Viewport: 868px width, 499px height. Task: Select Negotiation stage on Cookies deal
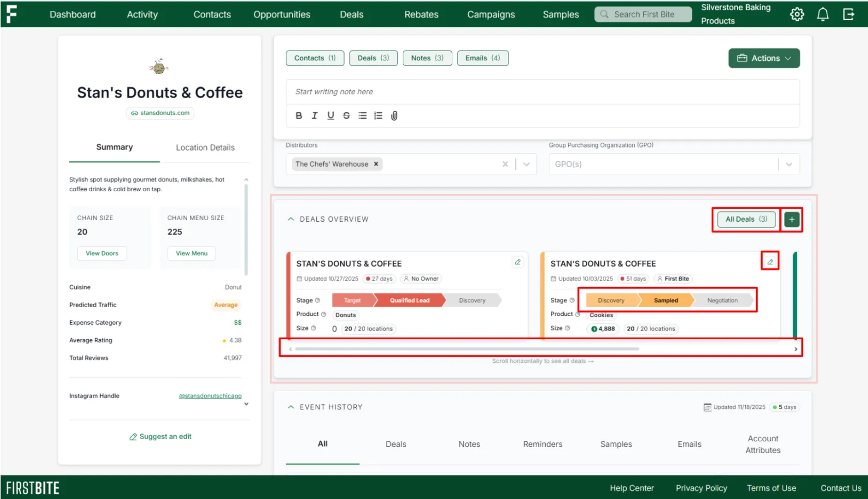[x=723, y=301]
